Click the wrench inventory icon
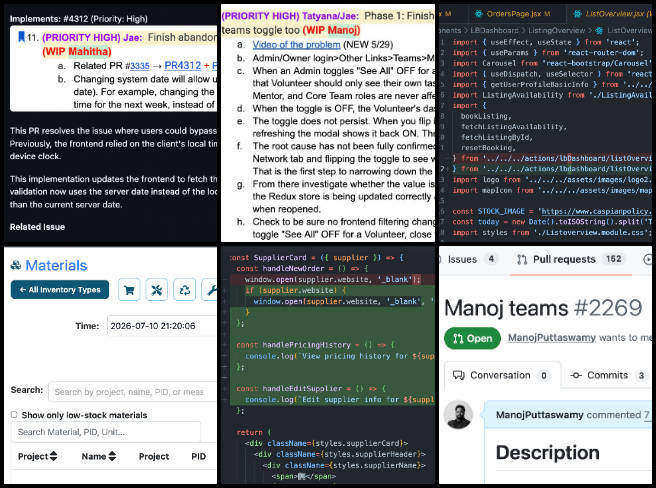This screenshot has height=488, width=656. [210, 290]
